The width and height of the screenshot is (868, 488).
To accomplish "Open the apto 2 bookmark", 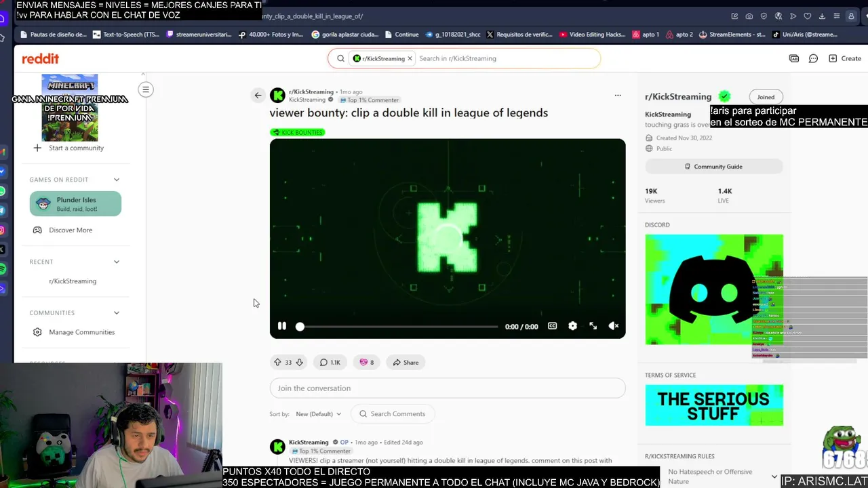I will click(x=679, y=35).
